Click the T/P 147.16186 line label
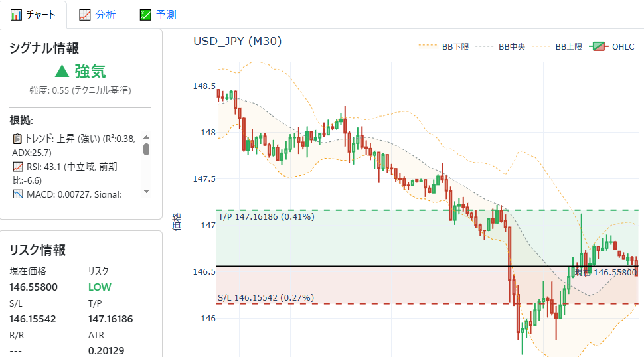The width and height of the screenshot is (644, 357). click(x=266, y=217)
